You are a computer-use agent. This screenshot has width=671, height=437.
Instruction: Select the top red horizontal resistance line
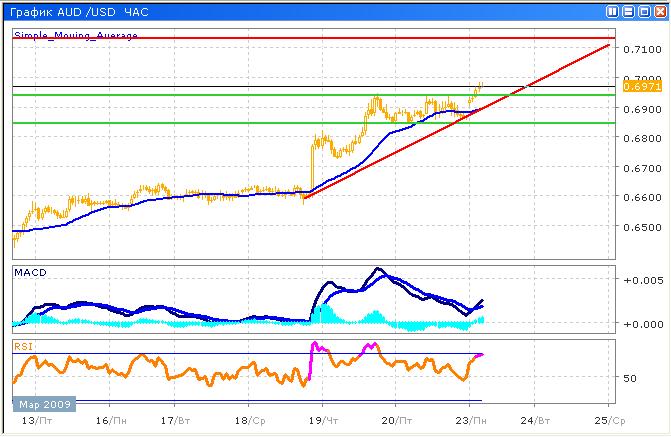coord(300,37)
